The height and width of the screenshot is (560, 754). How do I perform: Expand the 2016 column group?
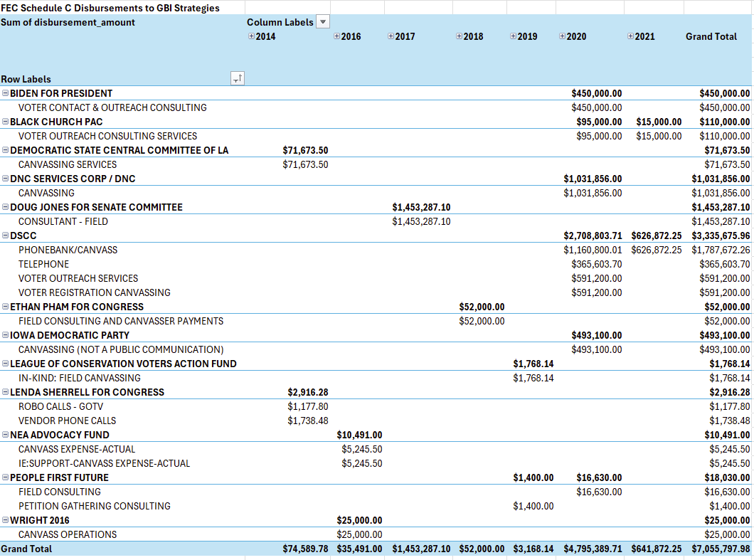pyautogui.click(x=336, y=36)
